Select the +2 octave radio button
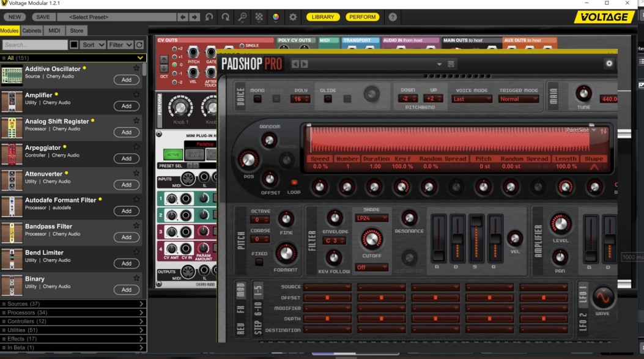This screenshot has height=359, width=644. [174, 49]
